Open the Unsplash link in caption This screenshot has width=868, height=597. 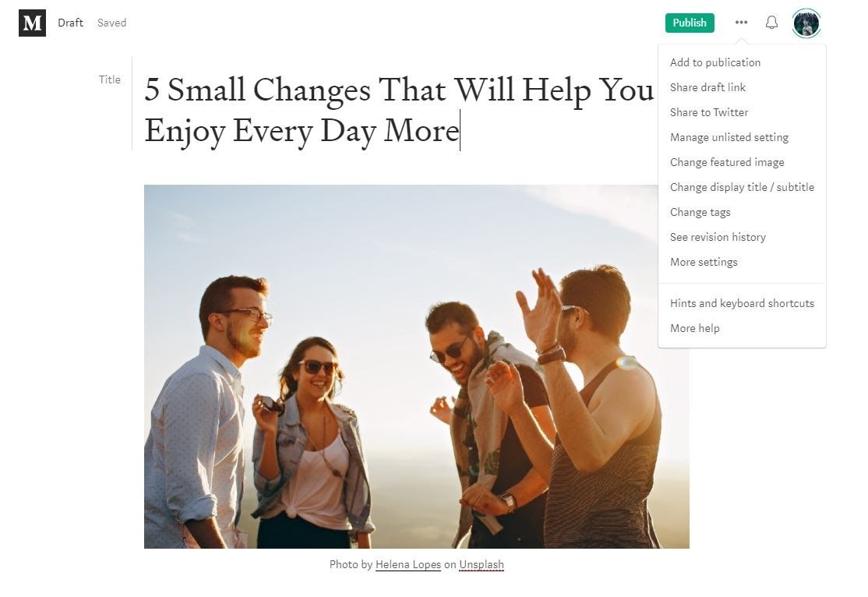(481, 564)
